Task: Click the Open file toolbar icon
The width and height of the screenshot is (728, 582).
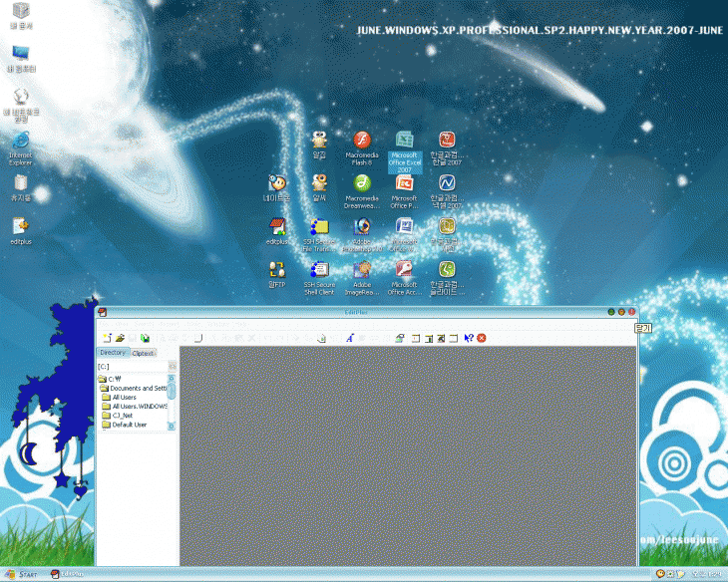Action: 120,339
